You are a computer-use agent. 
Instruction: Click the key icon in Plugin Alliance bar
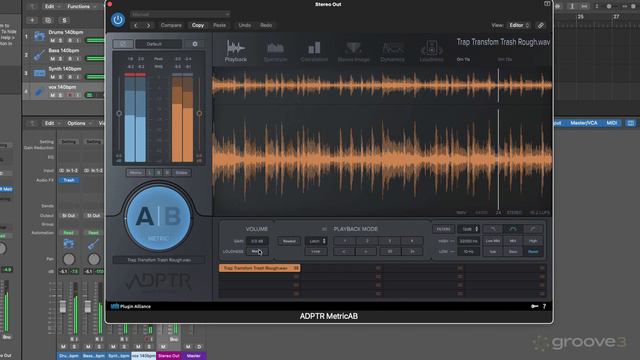(x=535, y=307)
